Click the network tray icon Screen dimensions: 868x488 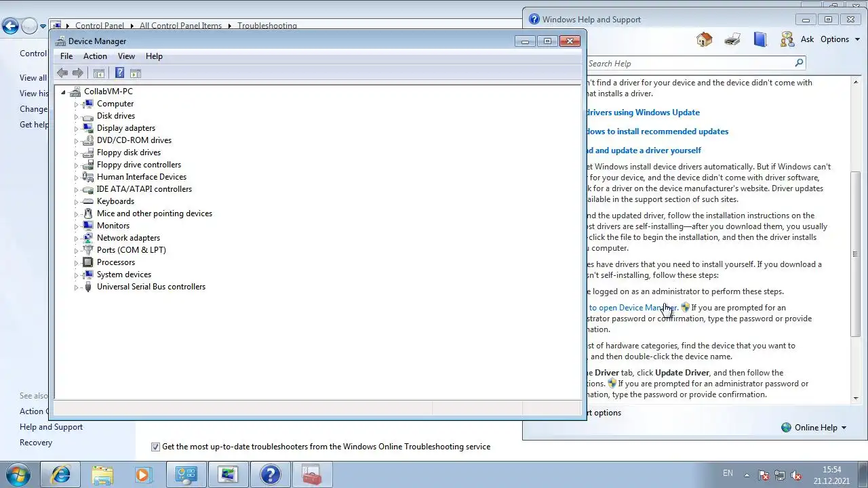point(780,475)
